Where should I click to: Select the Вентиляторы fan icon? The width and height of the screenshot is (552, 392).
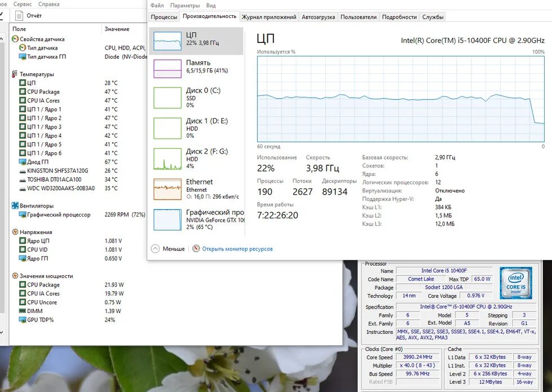pyautogui.click(x=15, y=206)
